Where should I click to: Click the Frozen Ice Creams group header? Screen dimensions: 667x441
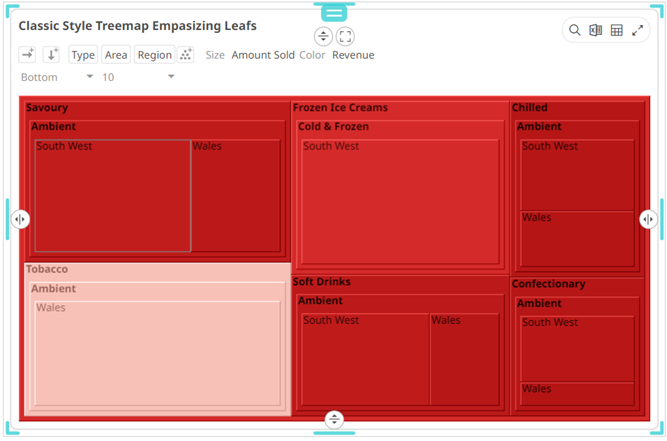(x=340, y=108)
